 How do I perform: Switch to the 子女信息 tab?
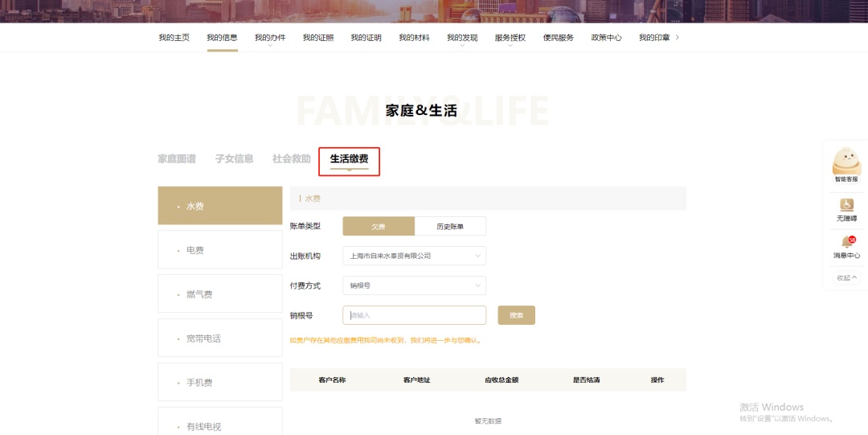pos(234,159)
